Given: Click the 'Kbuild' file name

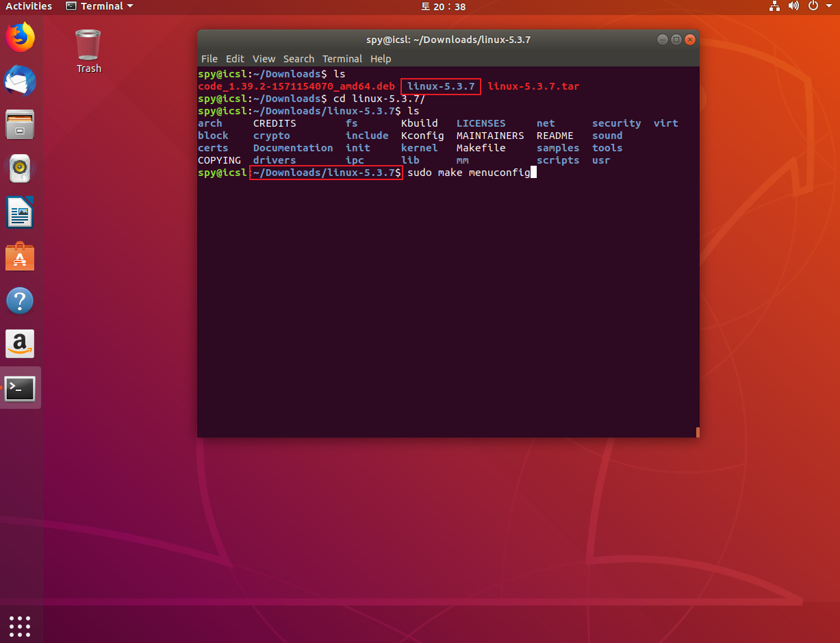Looking at the screenshot, I should (420, 123).
